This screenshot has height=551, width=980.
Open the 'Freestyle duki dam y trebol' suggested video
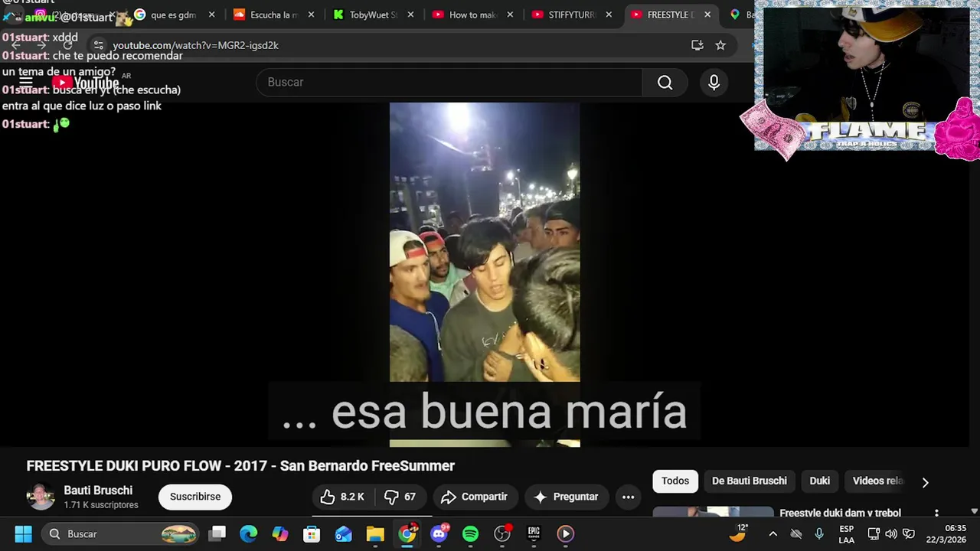tap(840, 513)
